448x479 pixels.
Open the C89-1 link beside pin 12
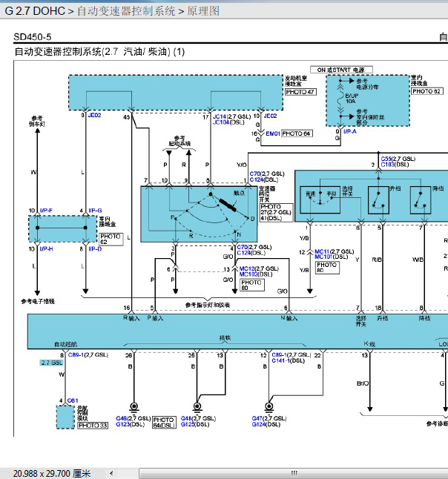[x=280, y=354]
